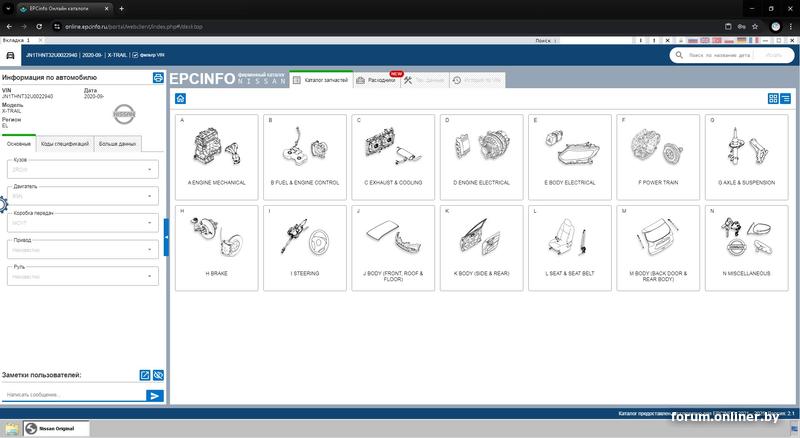Toggle the фильтр VIN checkbox
The height and width of the screenshot is (438, 800).
point(135,55)
